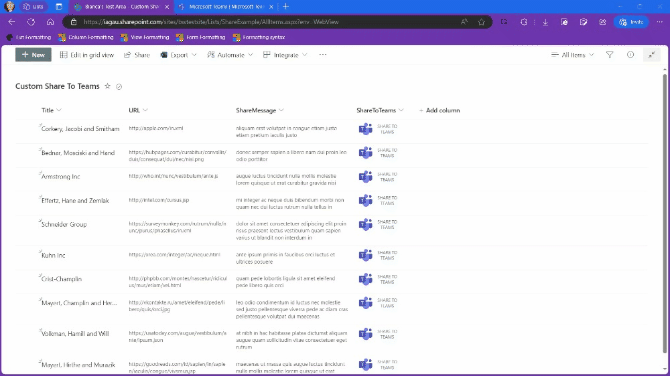
Task: Open the browser extensions puzzle icon
Action: tap(523, 22)
